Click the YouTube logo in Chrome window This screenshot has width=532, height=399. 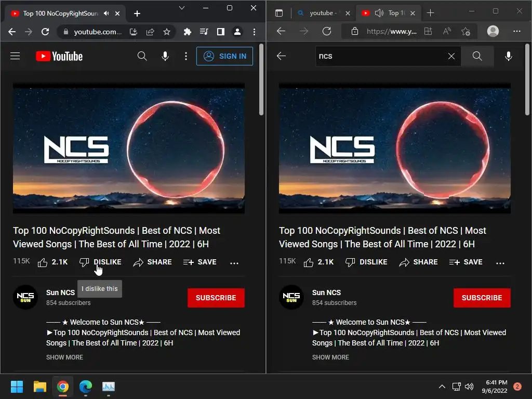point(59,56)
